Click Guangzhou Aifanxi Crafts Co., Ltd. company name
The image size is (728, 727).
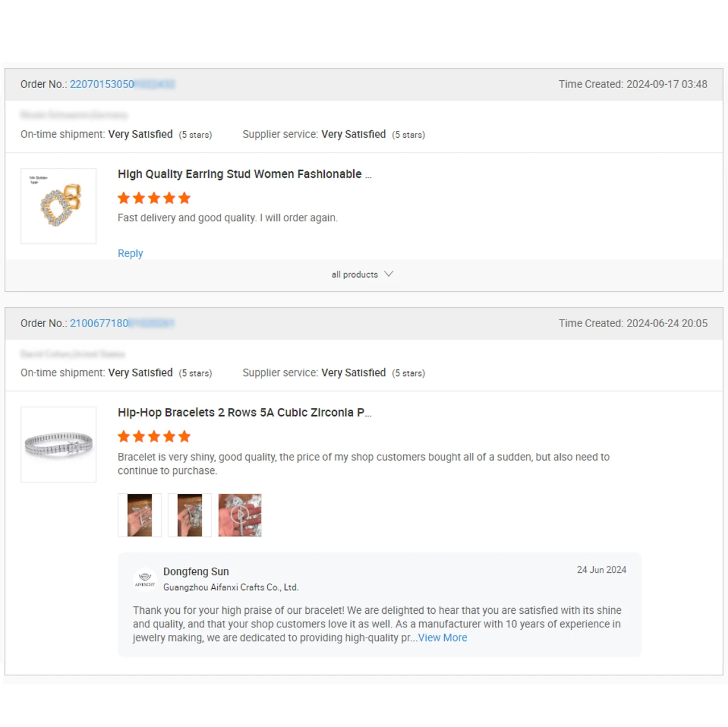pos(230,587)
